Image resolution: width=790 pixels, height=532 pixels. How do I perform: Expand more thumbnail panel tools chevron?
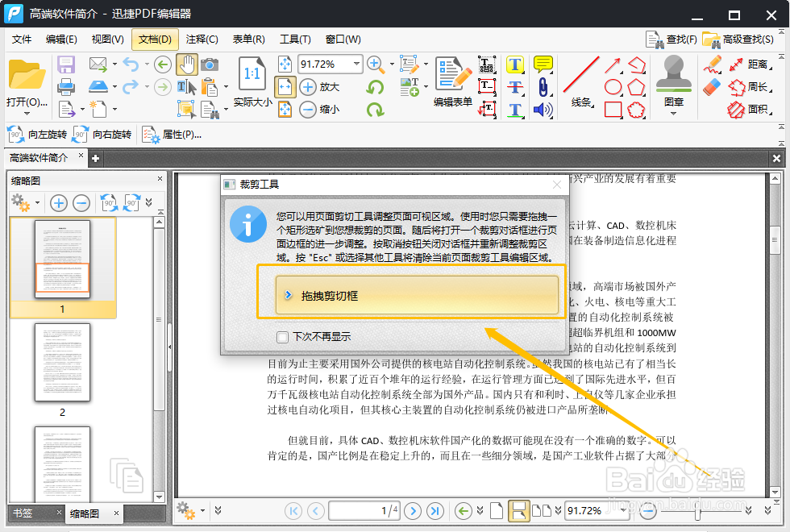148,202
